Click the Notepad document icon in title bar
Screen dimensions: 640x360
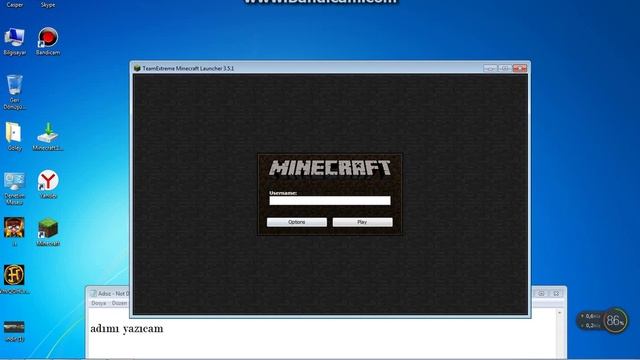[93, 293]
